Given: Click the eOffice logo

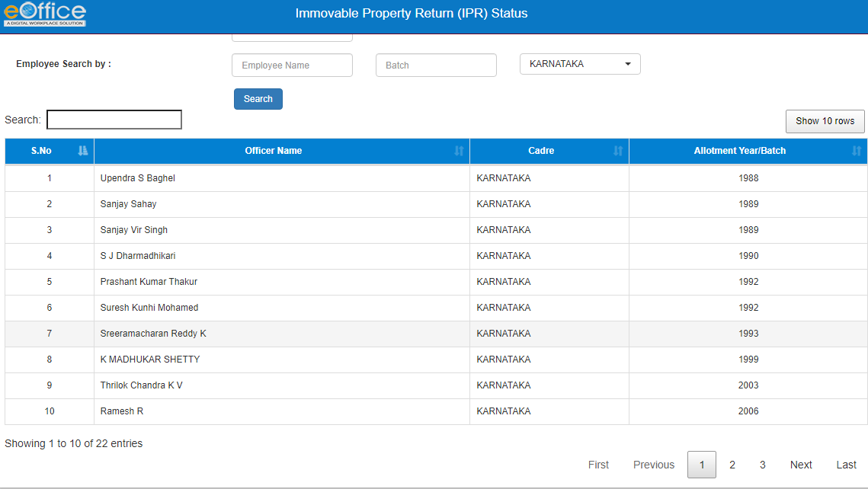Looking at the screenshot, I should (45, 14).
